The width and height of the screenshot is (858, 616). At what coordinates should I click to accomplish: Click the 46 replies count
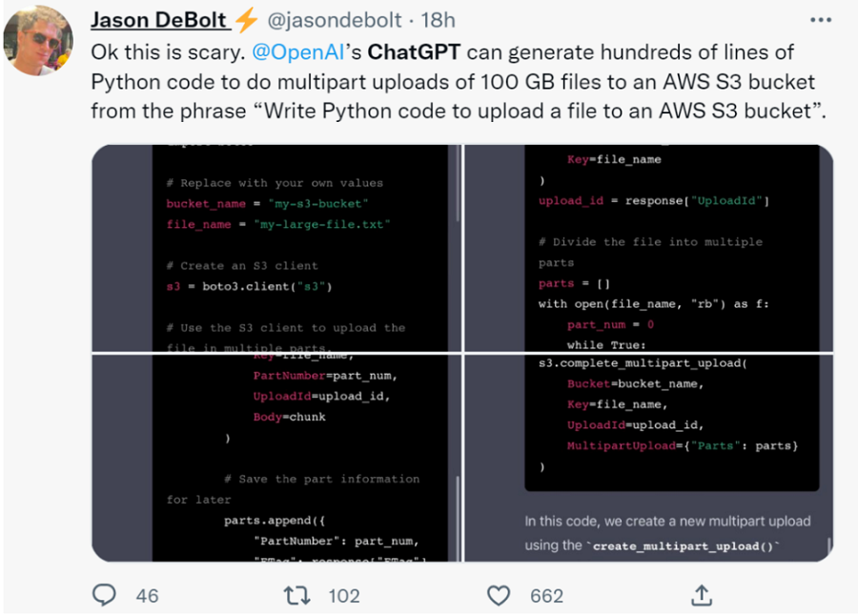coord(147,596)
